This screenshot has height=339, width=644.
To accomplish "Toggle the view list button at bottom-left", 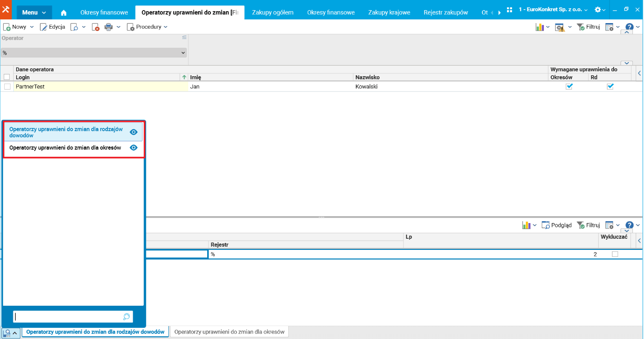I will [11, 333].
